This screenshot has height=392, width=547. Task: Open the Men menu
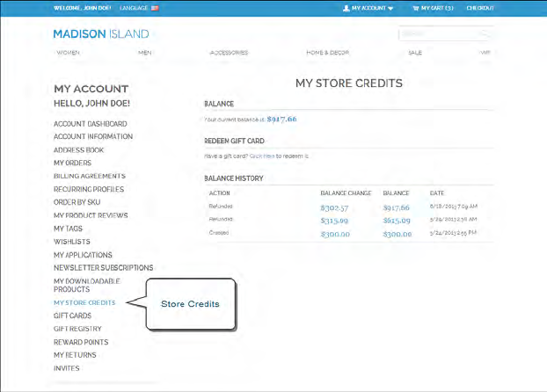(x=145, y=53)
